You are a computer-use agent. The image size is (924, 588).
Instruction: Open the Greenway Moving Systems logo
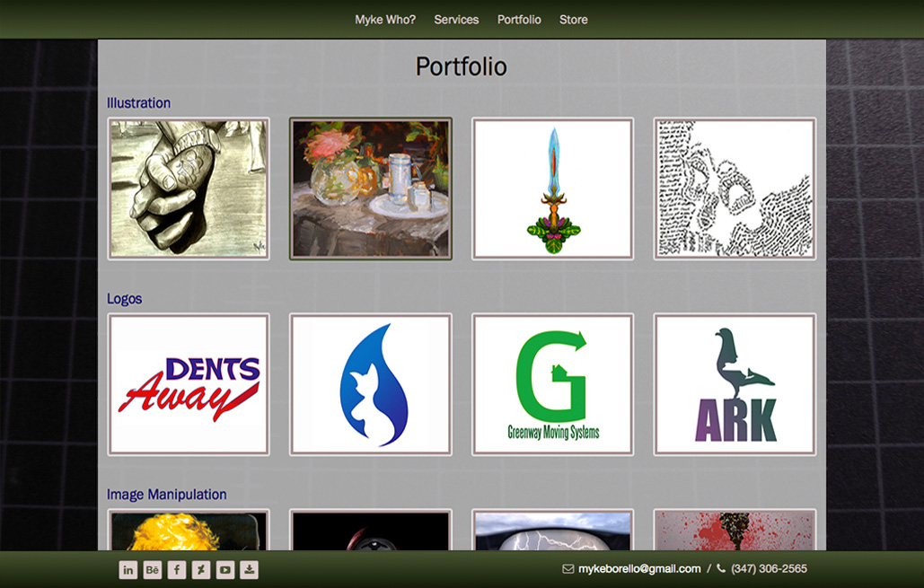553,385
